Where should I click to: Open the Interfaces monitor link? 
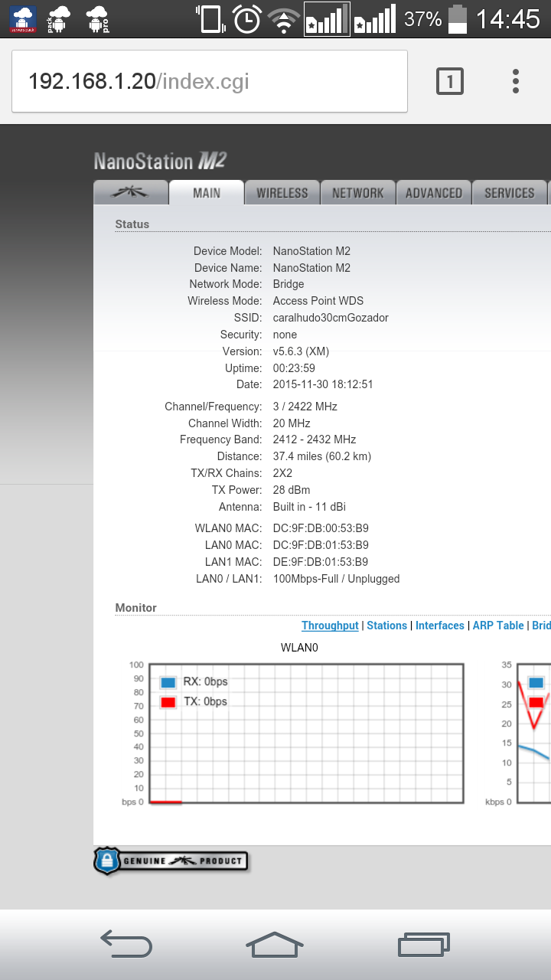point(440,626)
